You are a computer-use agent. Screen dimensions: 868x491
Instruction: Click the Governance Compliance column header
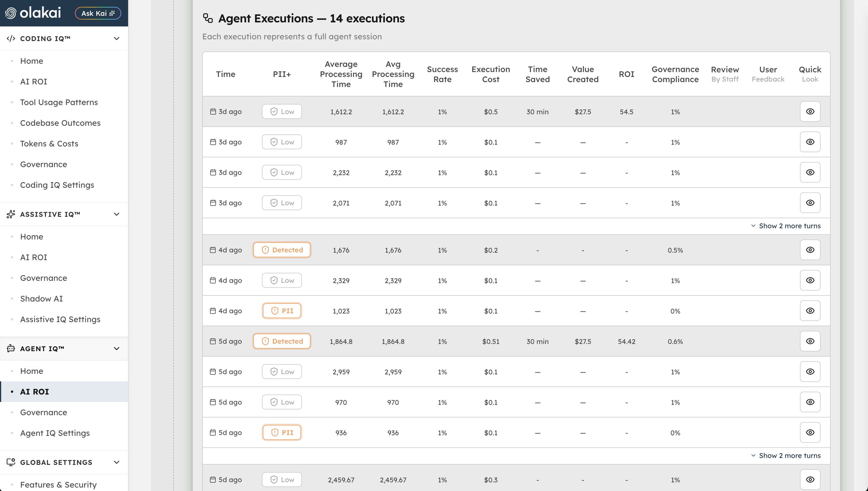point(676,74)
